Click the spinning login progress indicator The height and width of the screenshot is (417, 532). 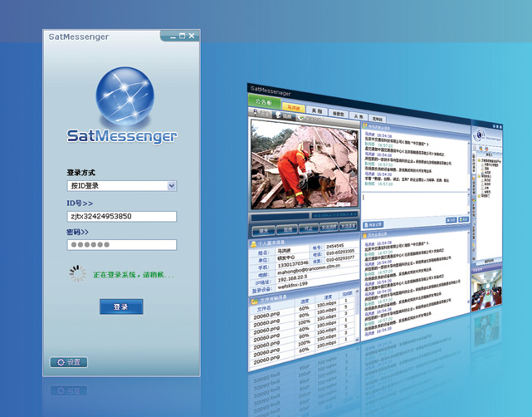coord(78,273)
